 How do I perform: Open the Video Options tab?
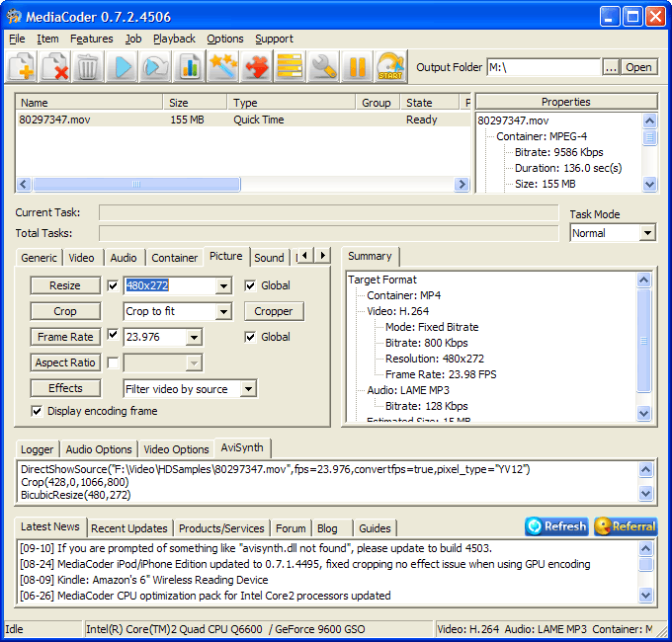pyautogui.click(x=176, y=449)
